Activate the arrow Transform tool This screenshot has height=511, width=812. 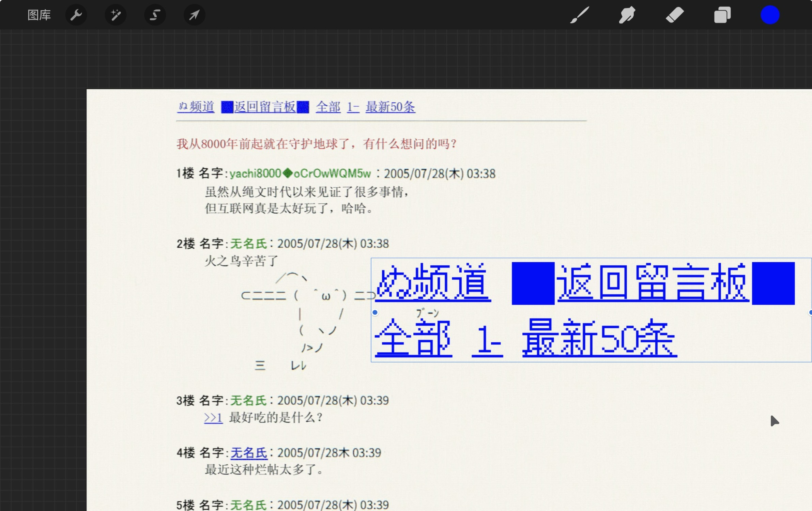(194, 15)
